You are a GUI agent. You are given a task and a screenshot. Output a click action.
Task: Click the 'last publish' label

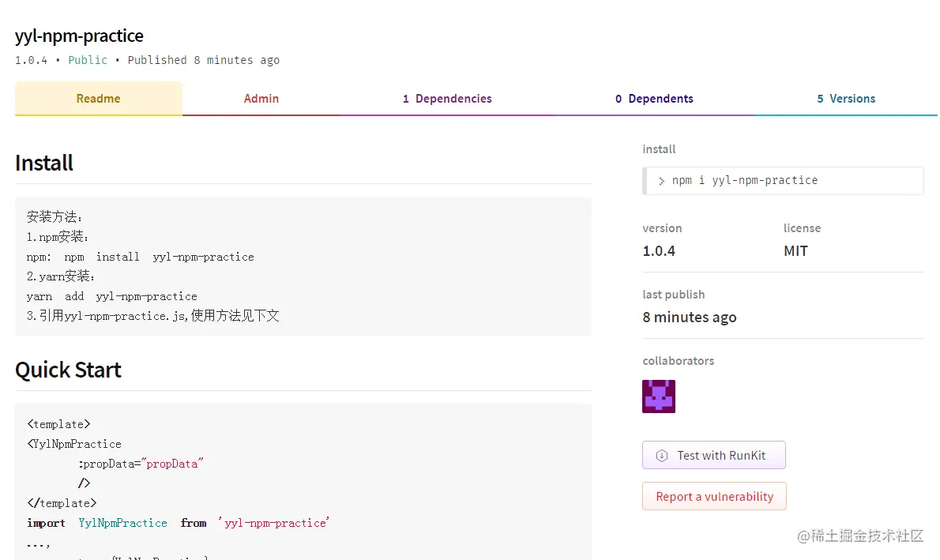[x=673, y=295]
